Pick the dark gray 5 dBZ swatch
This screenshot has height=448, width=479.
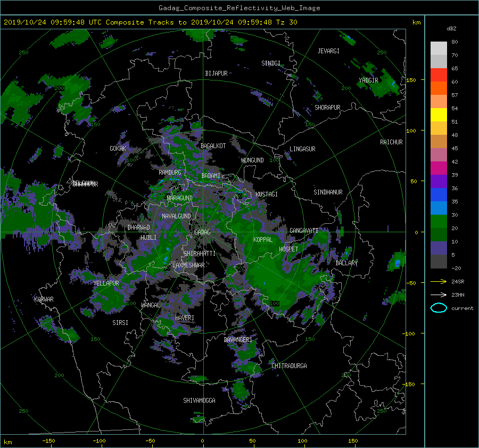coord(439,262)
